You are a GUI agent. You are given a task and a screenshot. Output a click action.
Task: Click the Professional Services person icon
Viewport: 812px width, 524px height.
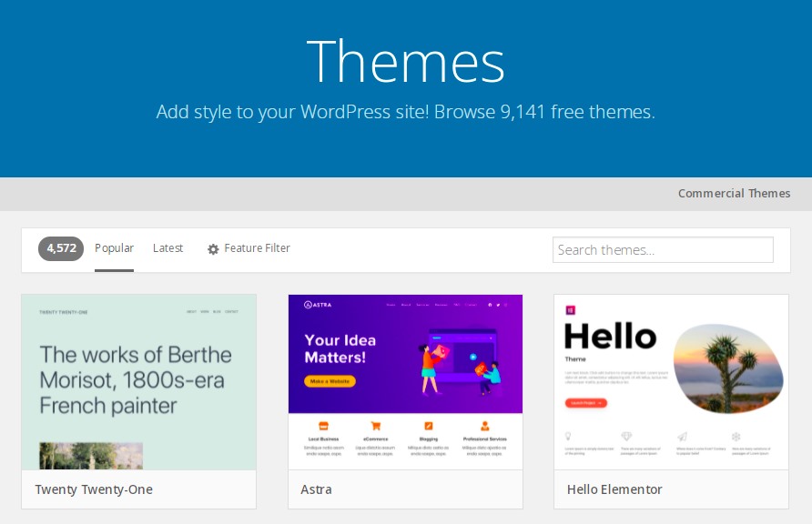484,427
